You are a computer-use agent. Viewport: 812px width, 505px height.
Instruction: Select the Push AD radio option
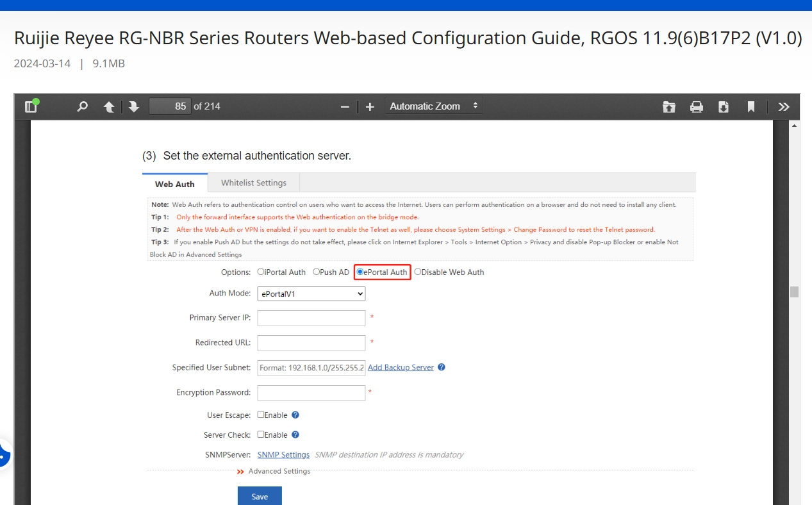pos(316,272)
